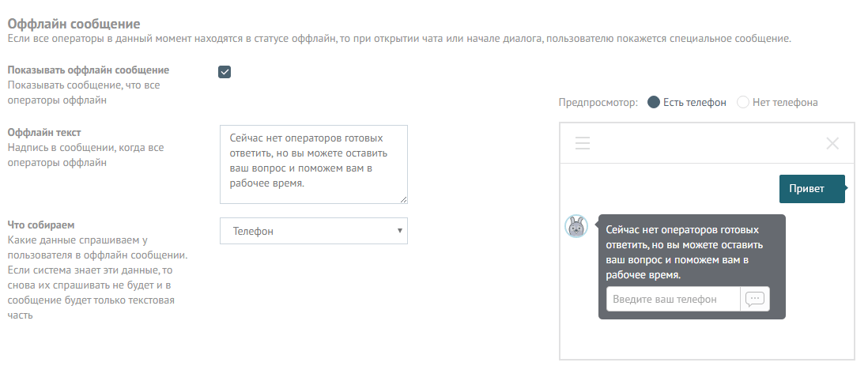Click the Что собираем label
Screen dimensions: 868x370
tap(41, 225)
